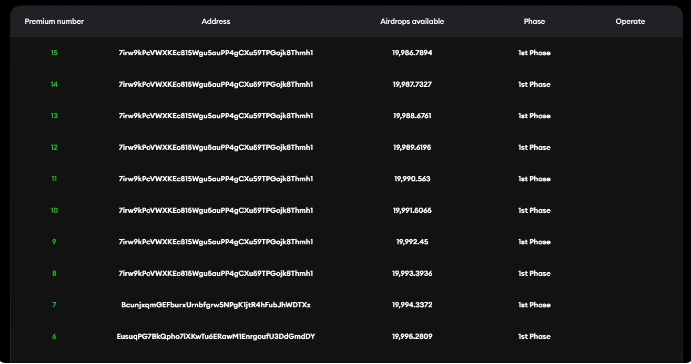Click the address in premium row 12
The image size is (691, 364).
point(215,147)
